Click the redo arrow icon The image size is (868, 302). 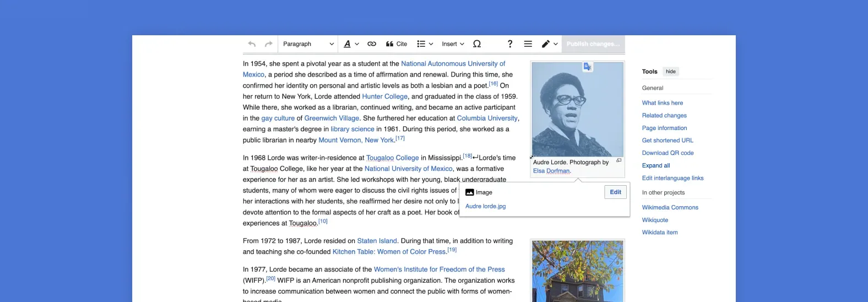[x=269, y=44]
